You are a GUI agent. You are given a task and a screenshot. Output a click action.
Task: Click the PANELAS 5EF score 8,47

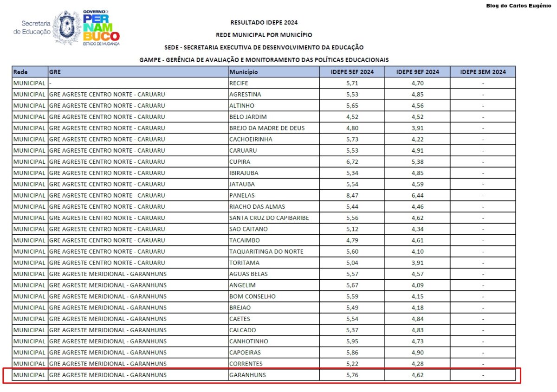(352, 195)
